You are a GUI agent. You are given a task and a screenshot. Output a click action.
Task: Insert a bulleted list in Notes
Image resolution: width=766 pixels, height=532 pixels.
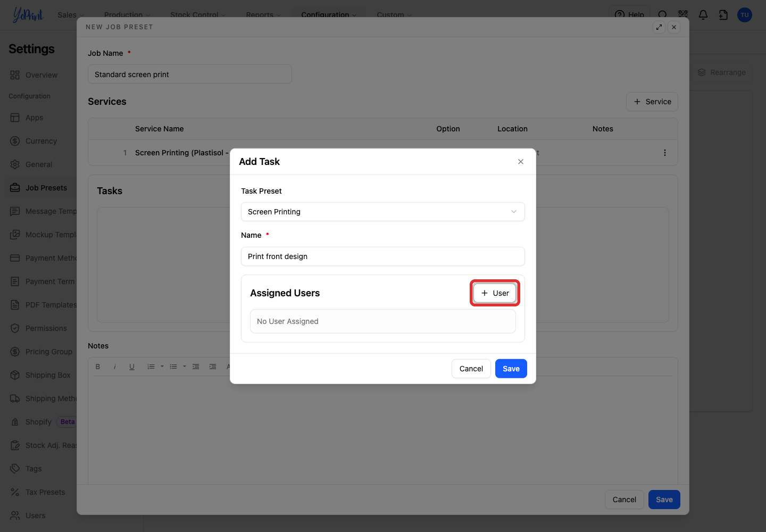click(173, 367)
